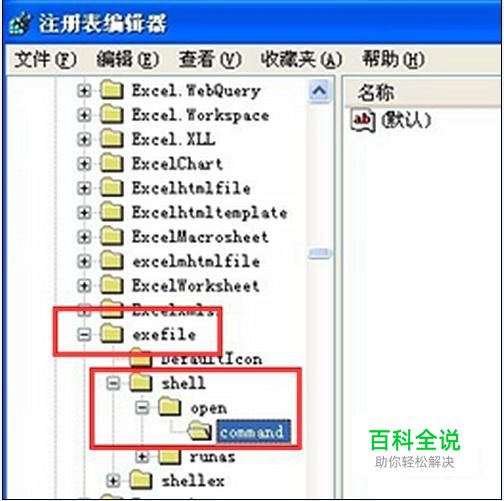Screen dimensions: 504x501
Task: Select the Excel.WebQuery folder icon
Action: tap(112, 90)
